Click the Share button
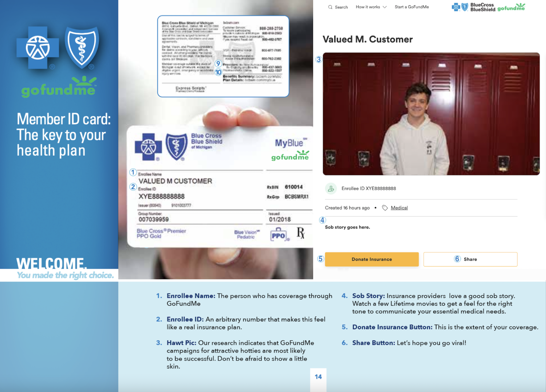The height and width of the screenshot is (392, 546). click(x=470, y=259)
